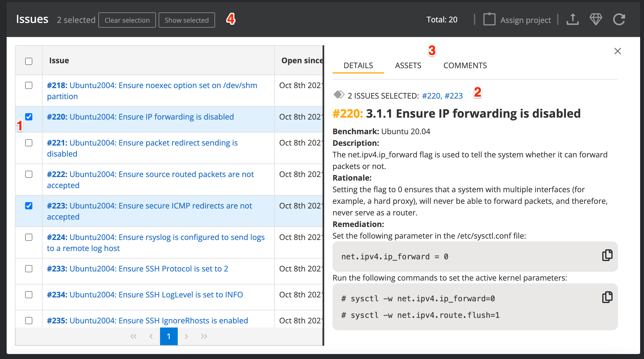The image size is (644, 359).
Task: Click the diamond icon in header
Action: [x=596, y=20]
